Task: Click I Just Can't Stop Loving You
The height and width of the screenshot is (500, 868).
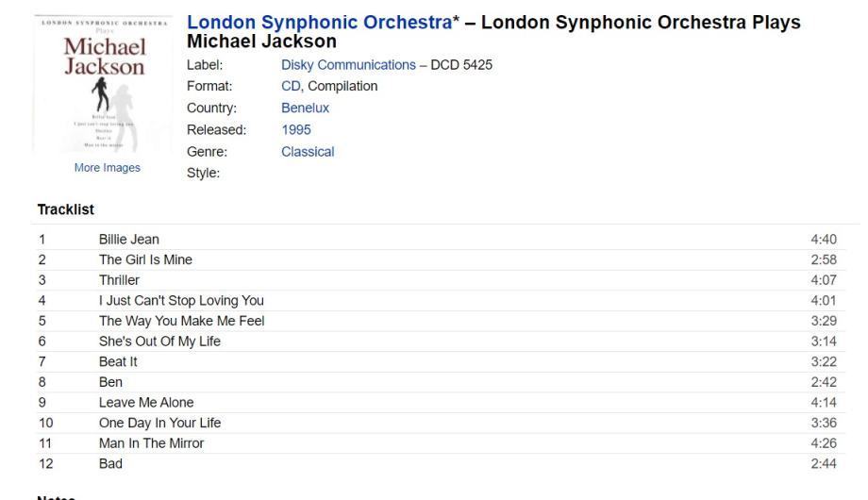Action: [181, 301]
